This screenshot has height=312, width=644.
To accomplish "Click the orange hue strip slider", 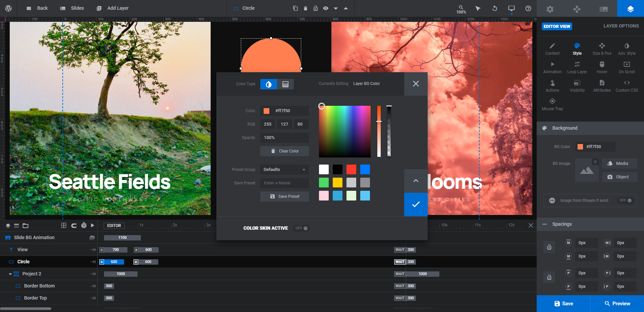I will tap(379, 131).
